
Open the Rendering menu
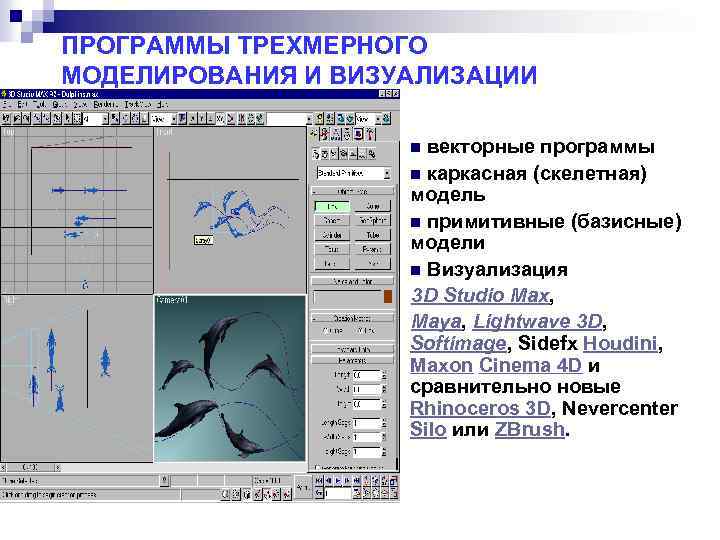(105, 105)
